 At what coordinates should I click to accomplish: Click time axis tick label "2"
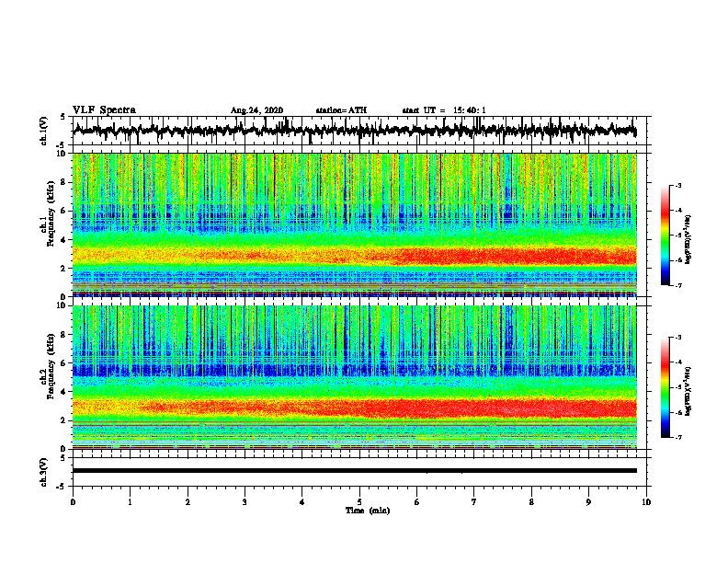188,502
